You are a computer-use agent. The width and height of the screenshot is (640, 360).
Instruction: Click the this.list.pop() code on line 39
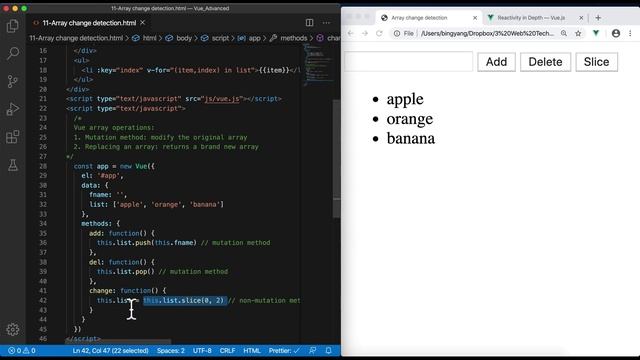coord(126,271)
